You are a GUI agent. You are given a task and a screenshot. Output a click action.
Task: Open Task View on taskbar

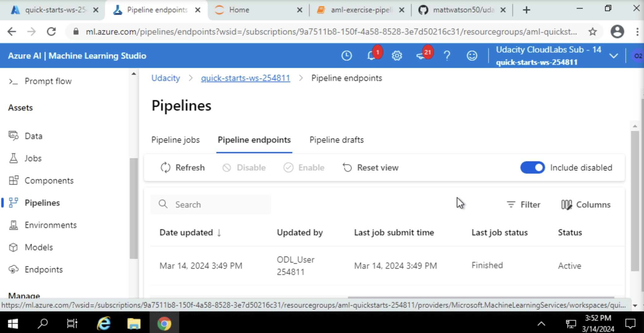tap(72, 324)
